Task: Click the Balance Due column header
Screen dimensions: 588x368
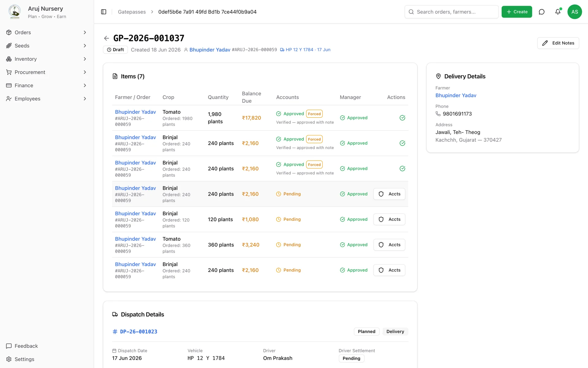Action: (x=251, y=97)
